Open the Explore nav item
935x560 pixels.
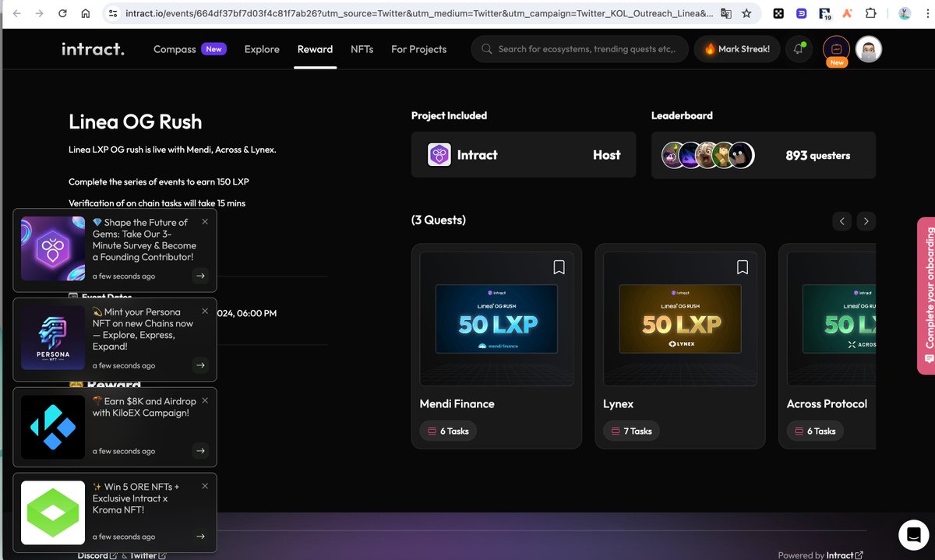pyautogui.click(x=262, y=49)
